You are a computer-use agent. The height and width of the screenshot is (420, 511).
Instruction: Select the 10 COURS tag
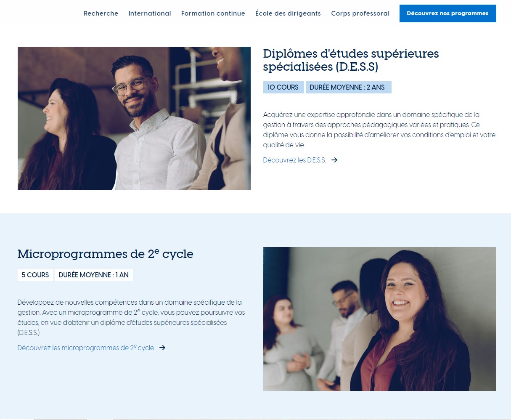coord(283,87)
